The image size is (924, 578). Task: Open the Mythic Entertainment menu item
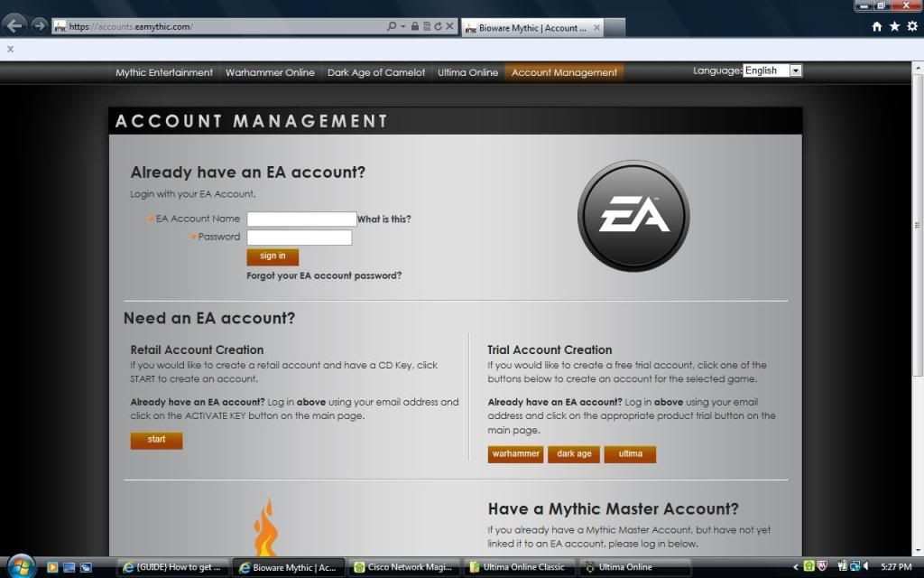click(164, 72)
